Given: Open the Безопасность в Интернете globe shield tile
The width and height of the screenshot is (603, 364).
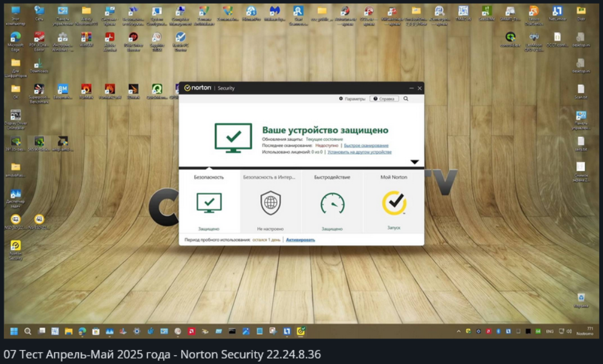Looking at the screenshot, I should click(271, 201).
